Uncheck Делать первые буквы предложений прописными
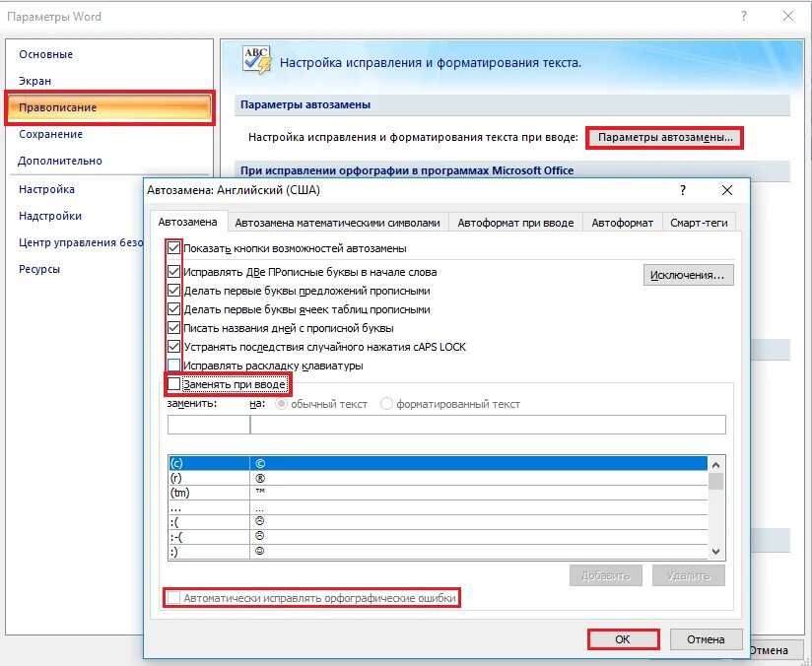Screen dimensions: 812x666 (x=174, y=290)
